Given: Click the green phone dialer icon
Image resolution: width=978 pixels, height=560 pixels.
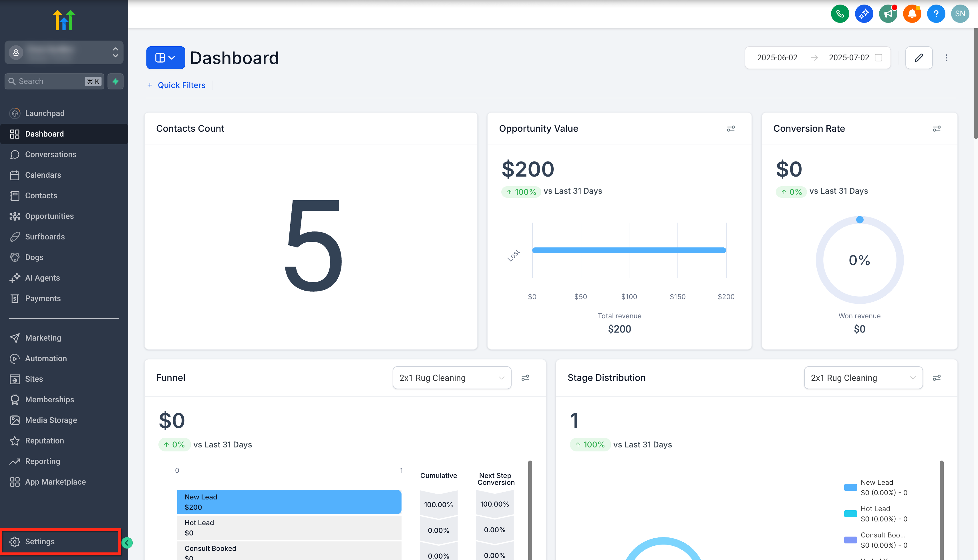Looking at the screenshot, I should click(840, 14).
